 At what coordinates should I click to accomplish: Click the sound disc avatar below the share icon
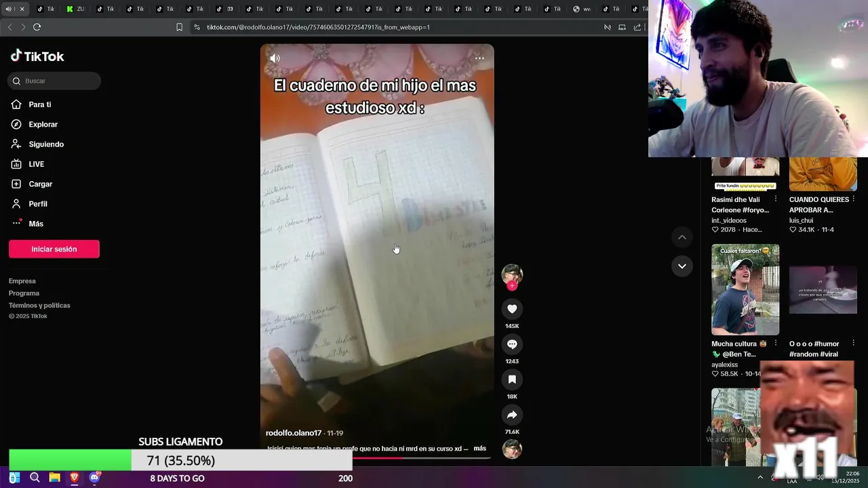coord(512,449)
